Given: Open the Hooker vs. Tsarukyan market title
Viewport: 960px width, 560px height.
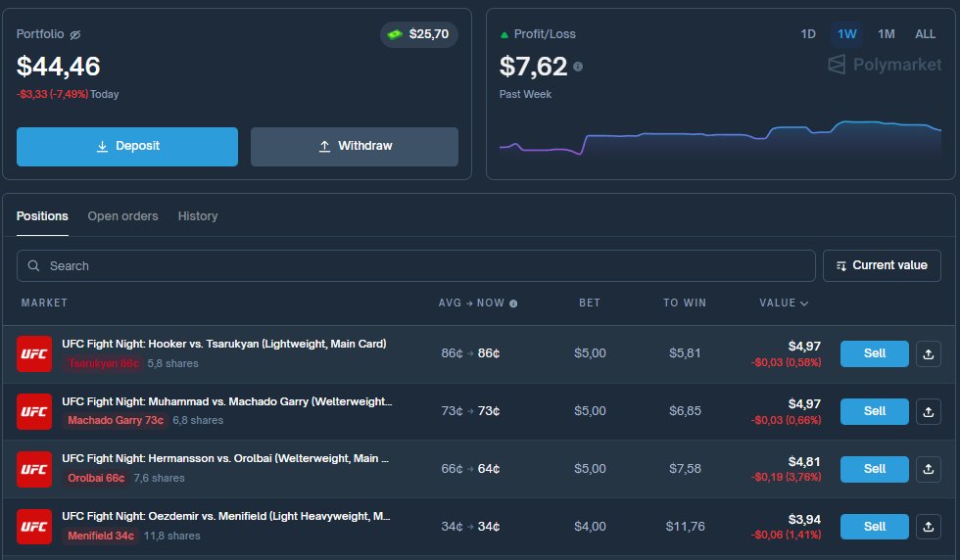Looking at the screenshot, I should pos(224,344).
